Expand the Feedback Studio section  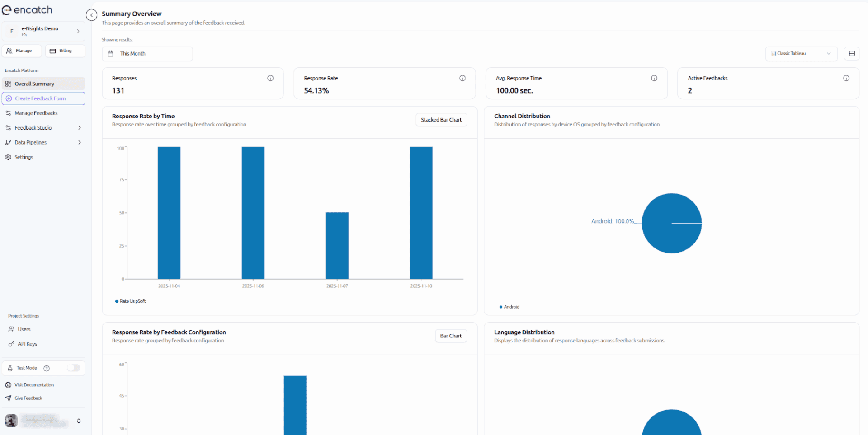pos(80,127)
